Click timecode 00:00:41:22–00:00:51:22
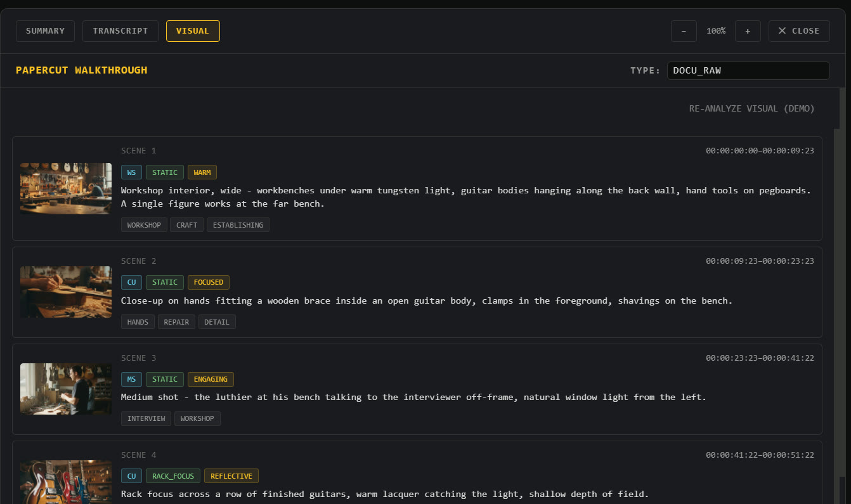 [760, 455]
